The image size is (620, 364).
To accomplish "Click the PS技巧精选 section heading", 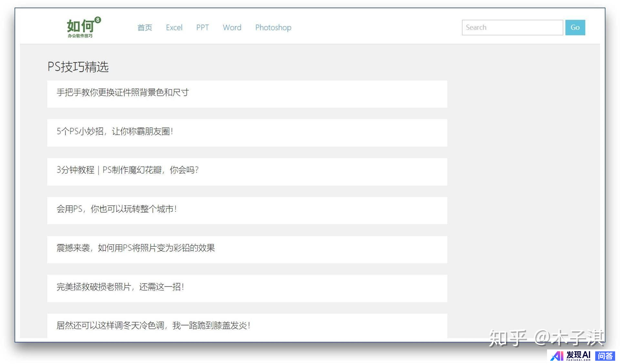I will coord(78,67).
